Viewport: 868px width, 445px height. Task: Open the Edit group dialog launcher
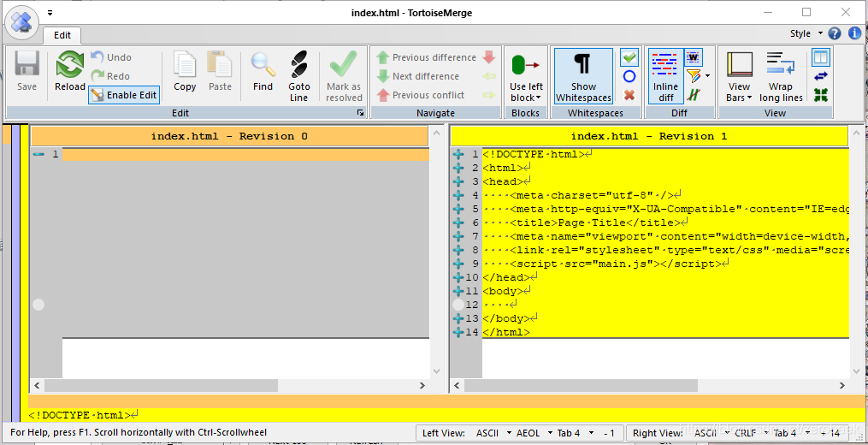360,113
